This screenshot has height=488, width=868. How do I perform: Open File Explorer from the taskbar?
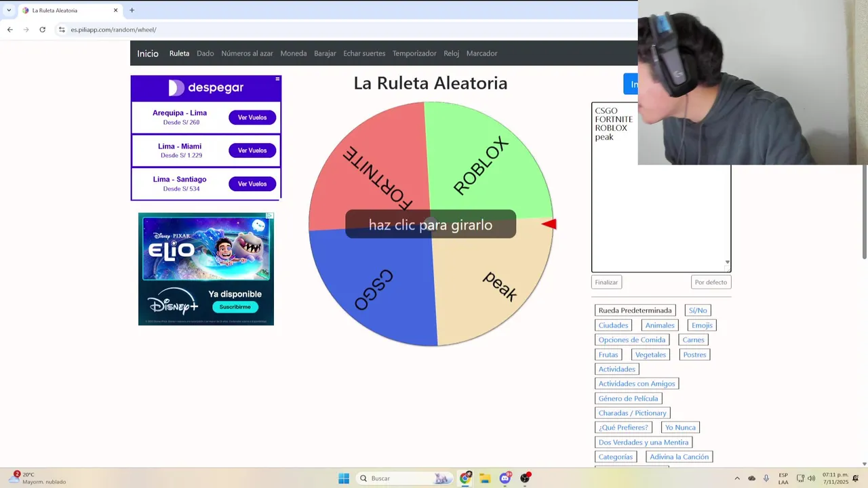pyautogui.click(x=485, y=479)
